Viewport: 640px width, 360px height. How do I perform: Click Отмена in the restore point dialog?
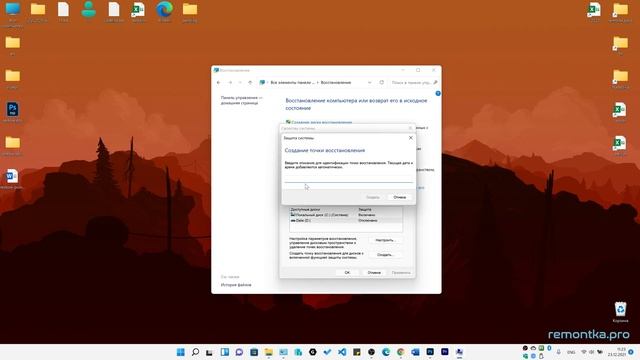point(400,197)
